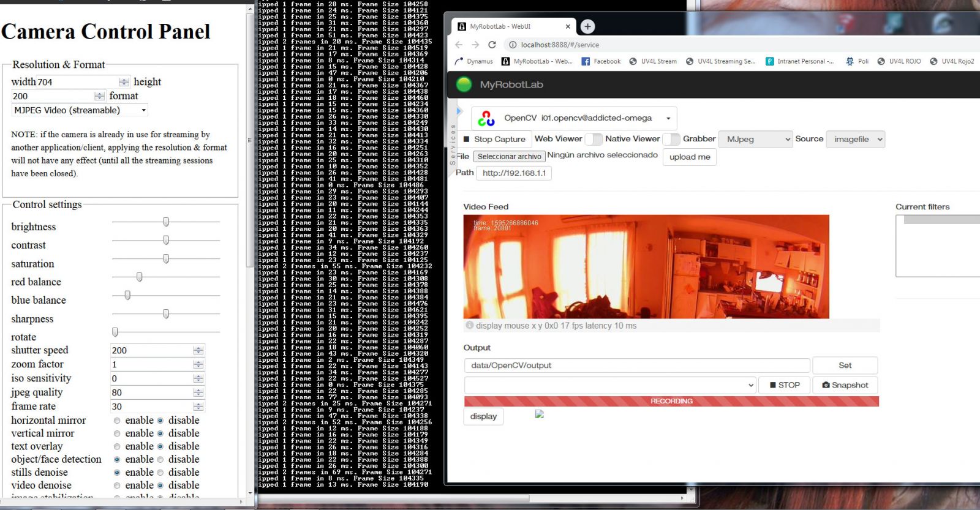Disable object/face detection radio button
The height and width of the screenshot is (510, 980).
tap(160, 459)
